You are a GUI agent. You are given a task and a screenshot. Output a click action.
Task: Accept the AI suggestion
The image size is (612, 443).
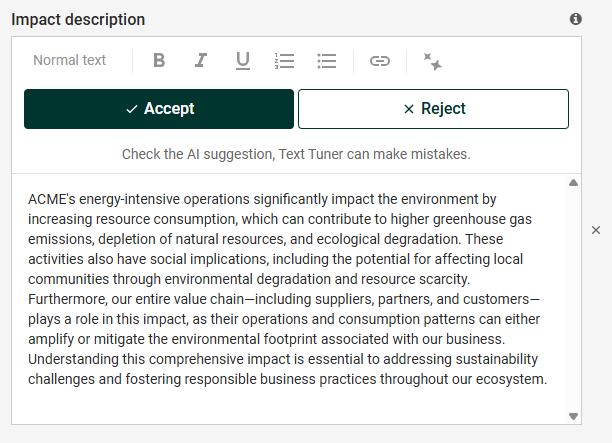click(x=159, y=109)
